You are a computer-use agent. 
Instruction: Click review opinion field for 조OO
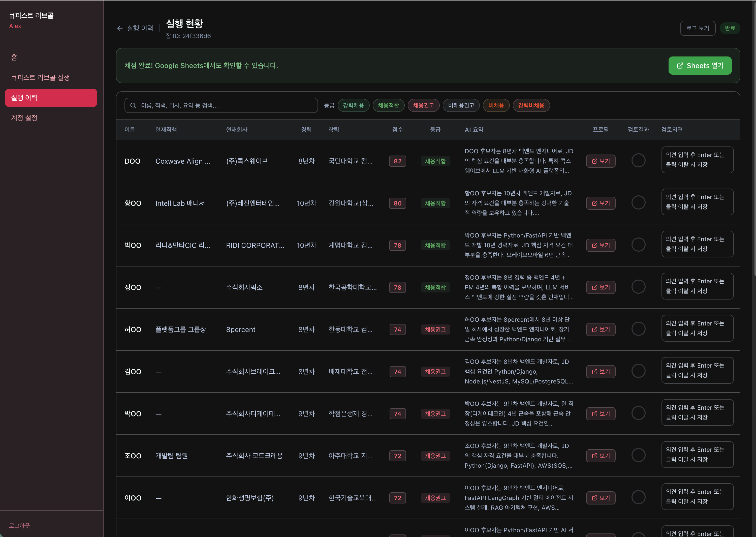pos(697,455)
